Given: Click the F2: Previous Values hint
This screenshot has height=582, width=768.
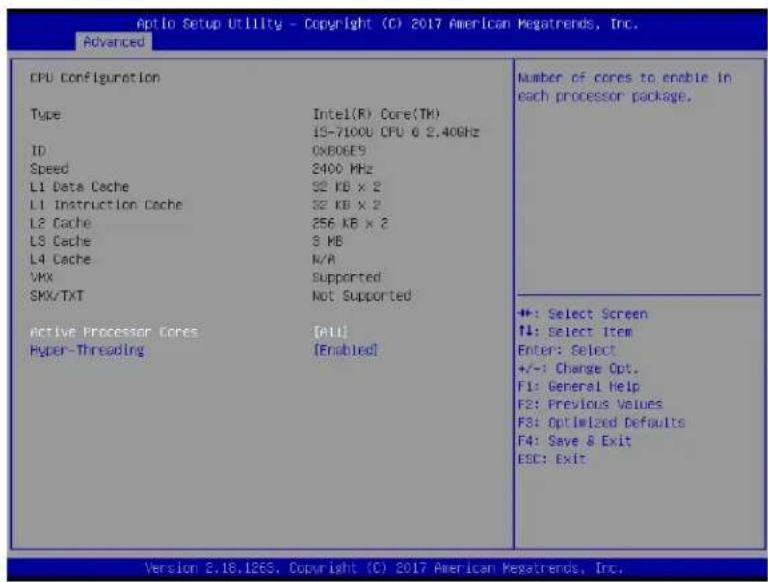Looking at the screenshot, I should [x=590, y=405].
